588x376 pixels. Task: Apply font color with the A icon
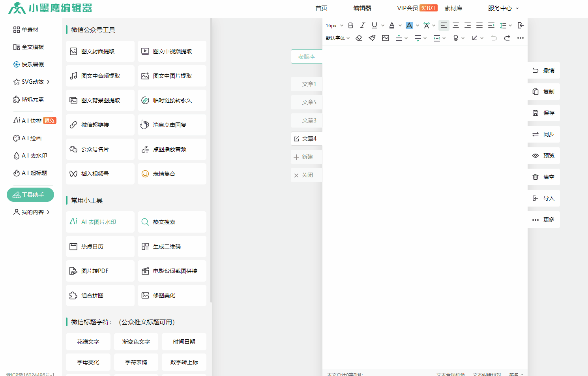click(x=392, y=25)
